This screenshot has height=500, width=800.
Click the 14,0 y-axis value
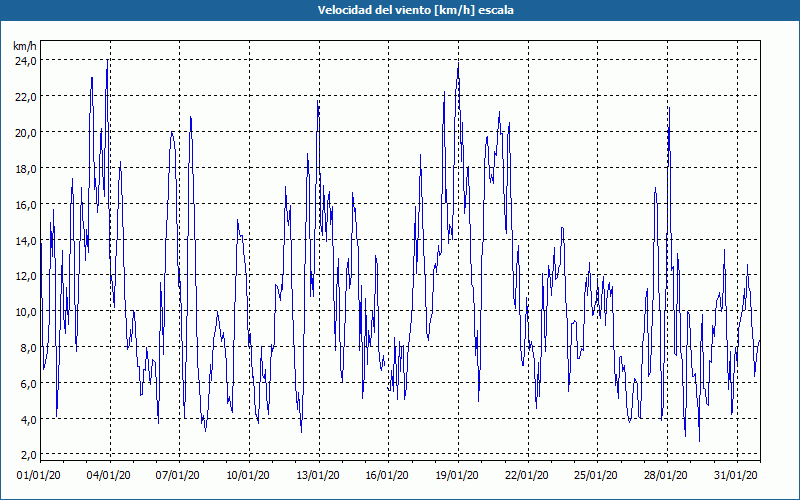[x=26, y=240]
